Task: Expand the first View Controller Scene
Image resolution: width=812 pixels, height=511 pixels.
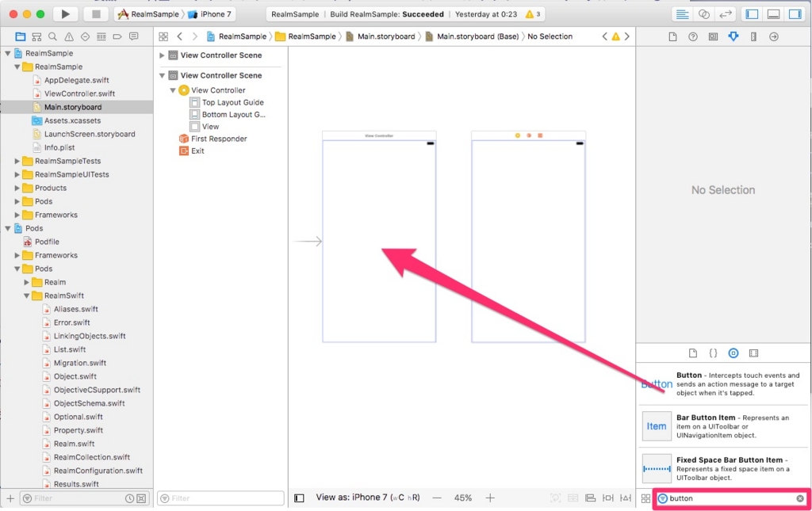Action: tap(162, 55)
